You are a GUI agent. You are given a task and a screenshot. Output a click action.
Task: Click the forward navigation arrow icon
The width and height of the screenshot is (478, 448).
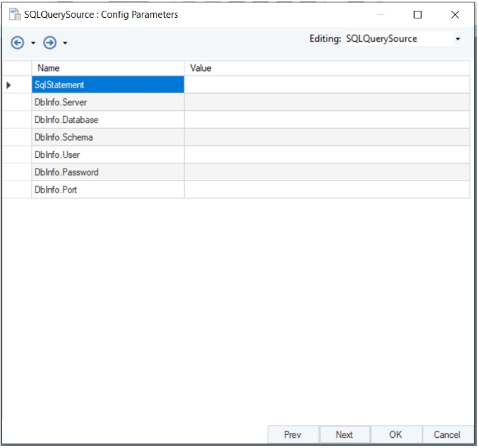[49, 42]
